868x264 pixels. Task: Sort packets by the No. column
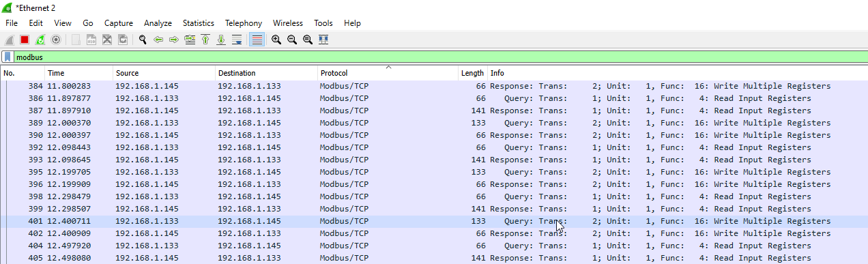click(x=23, y=73)
